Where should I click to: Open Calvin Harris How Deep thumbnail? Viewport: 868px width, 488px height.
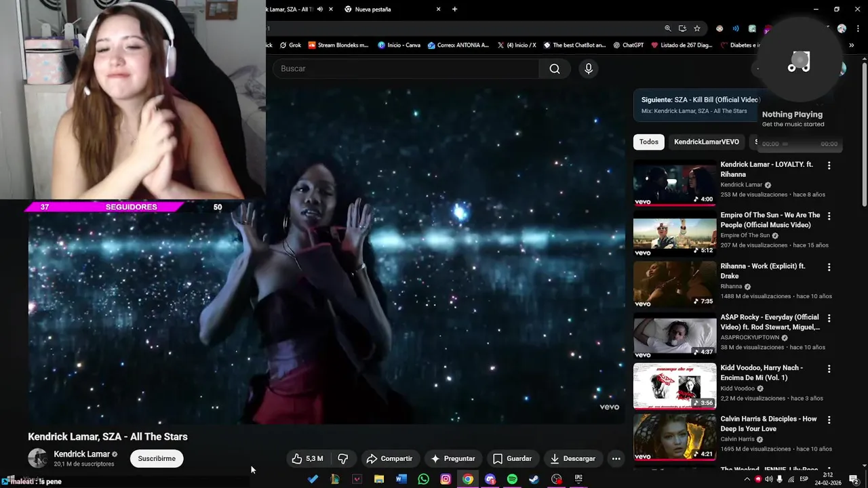click(x=675, y=437)
